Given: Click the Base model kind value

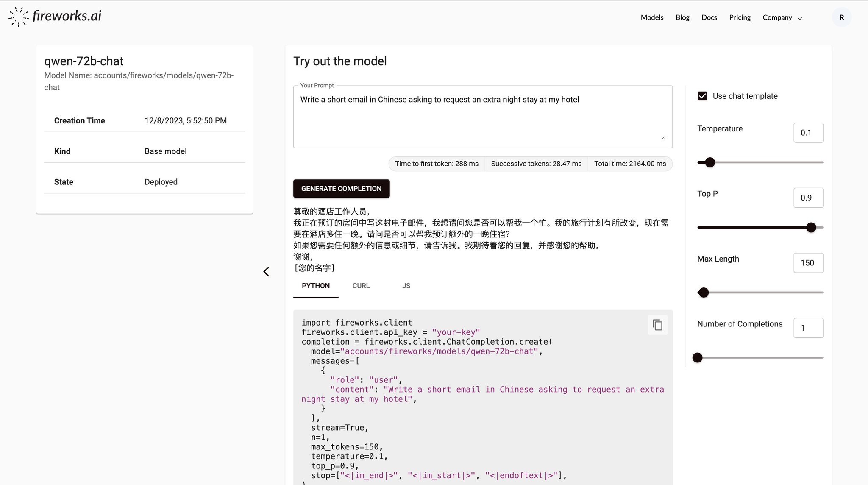Looking at the screenshot, I should [x=165, y=151].
